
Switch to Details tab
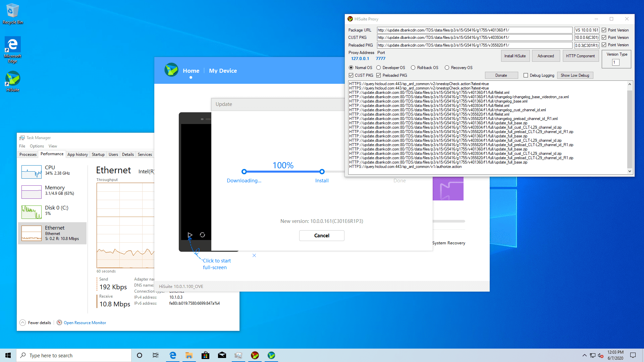pyautogui.click(x=128, y=154)
